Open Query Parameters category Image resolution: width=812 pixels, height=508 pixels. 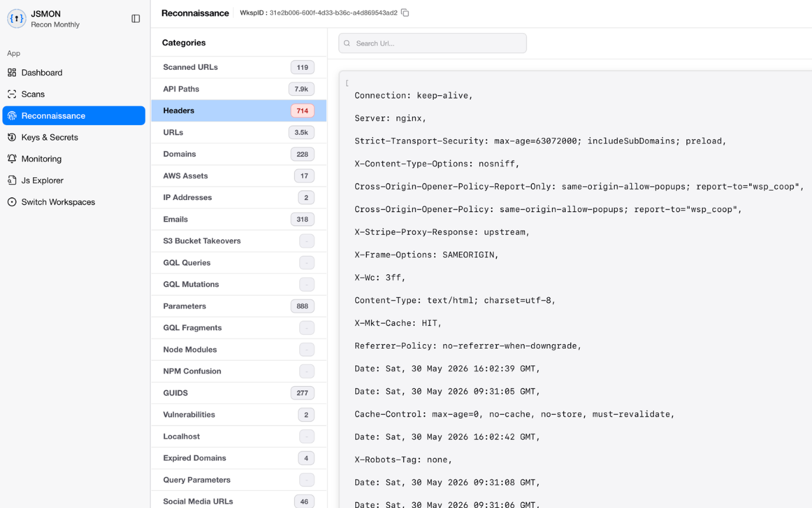click(239, 479)
